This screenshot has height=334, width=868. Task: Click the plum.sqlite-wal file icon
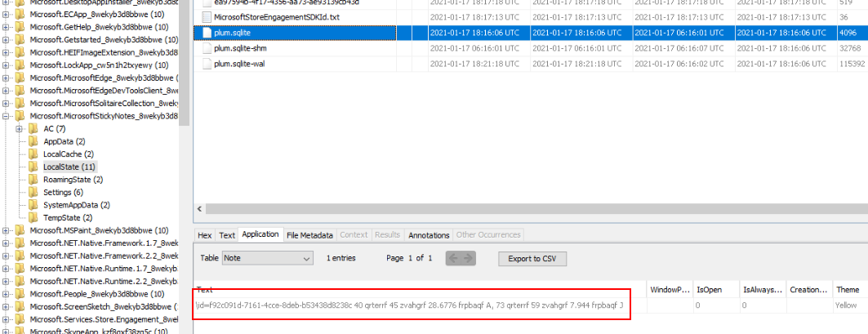207,64
